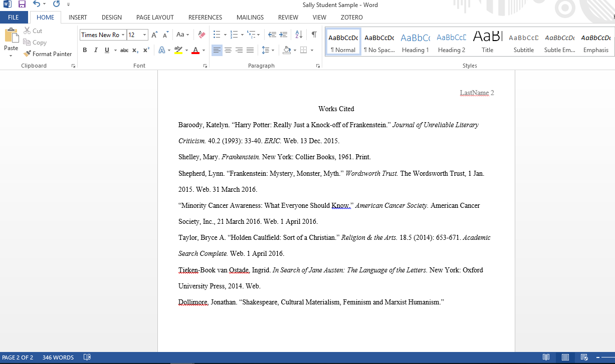615x364 pixels.
Task: Open the Line Spacing dropdown
Action: click(273, 50)
